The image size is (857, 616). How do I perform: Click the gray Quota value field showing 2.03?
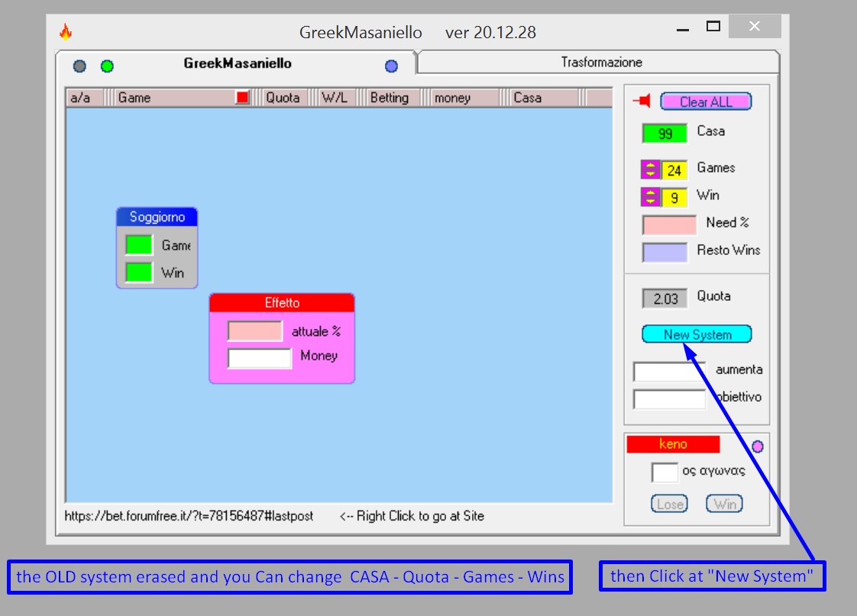pos(665,298)
